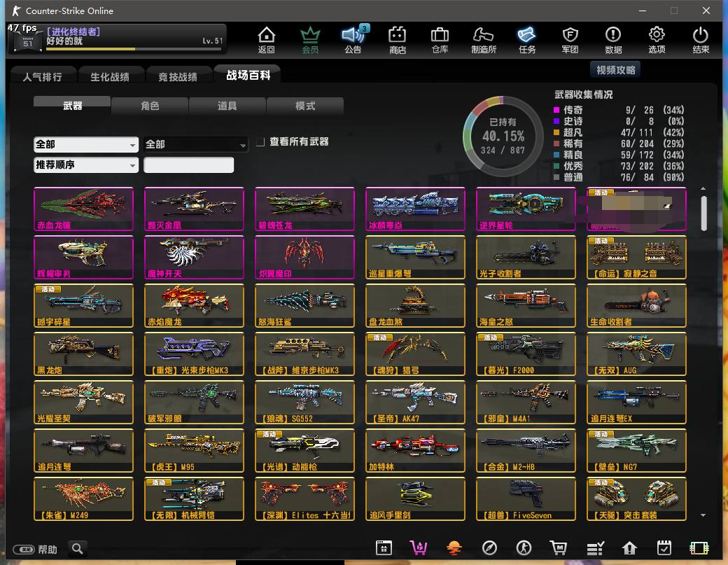Toggle the 帮助 help switch
The height and width of the screenshot is (565, 728).
pos(24,550)
